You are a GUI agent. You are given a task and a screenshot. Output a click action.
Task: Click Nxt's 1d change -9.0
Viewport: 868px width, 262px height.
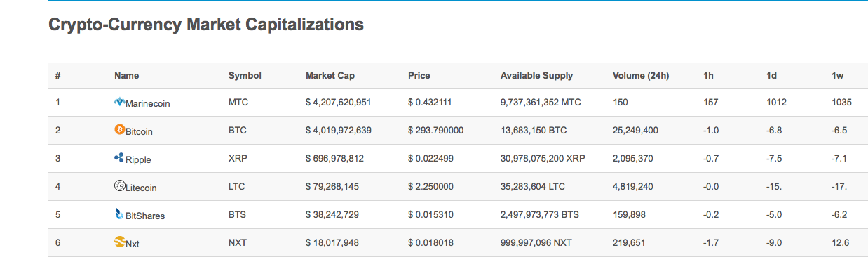[x=775, y=242]
